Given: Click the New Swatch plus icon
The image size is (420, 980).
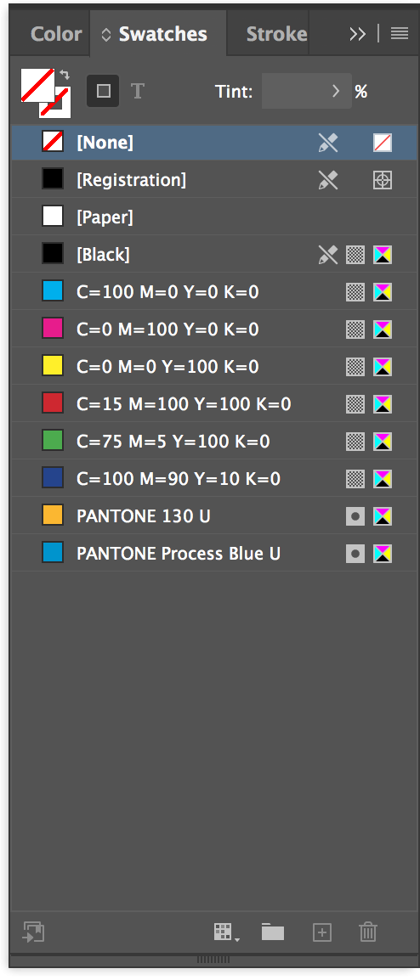Looking at the screenshot, I should tap(321, 932).
